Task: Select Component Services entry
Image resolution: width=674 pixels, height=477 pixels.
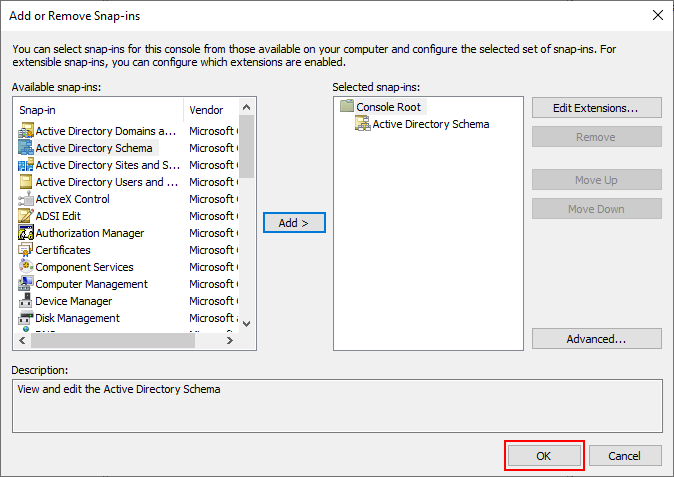Action: tap(84, 267)
